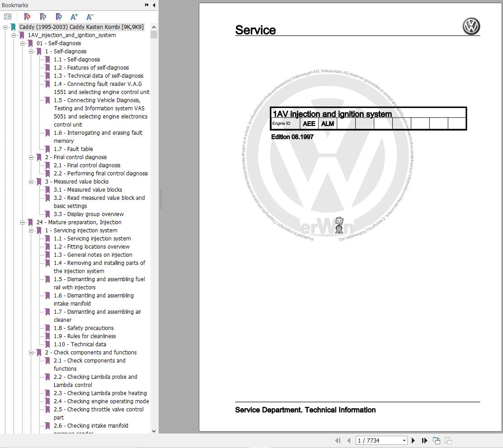The width and height of the screenshot is (503, 448).
Task: Open bookmark 1.9 - Rules for cleanliness
Action: tap(85, 336)
